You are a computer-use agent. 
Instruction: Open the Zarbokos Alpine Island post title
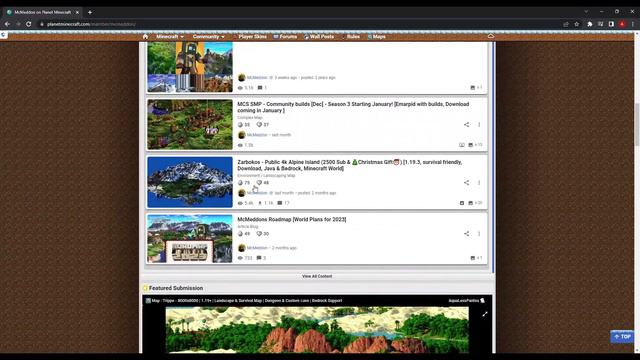349,165
